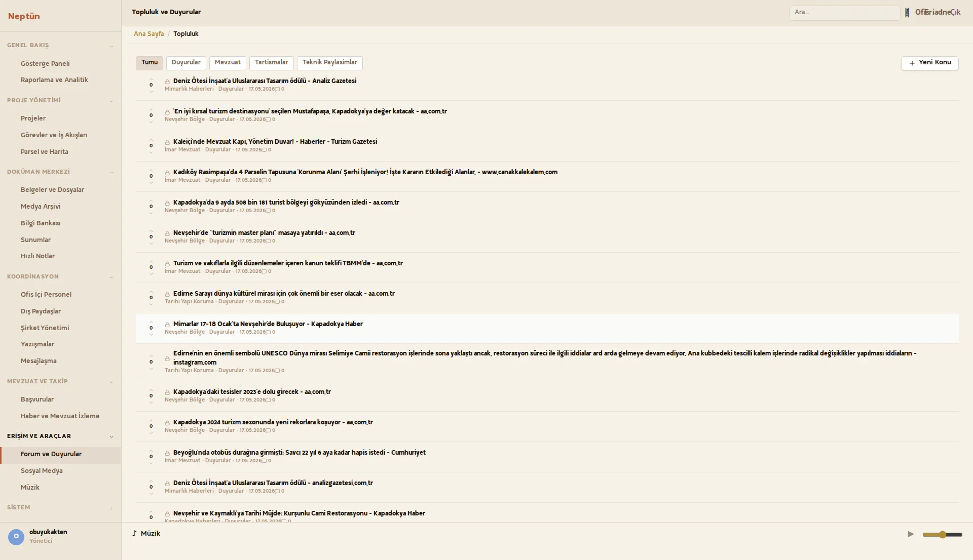
Task: Adjust the music volume slider
Action: point(942,535)
